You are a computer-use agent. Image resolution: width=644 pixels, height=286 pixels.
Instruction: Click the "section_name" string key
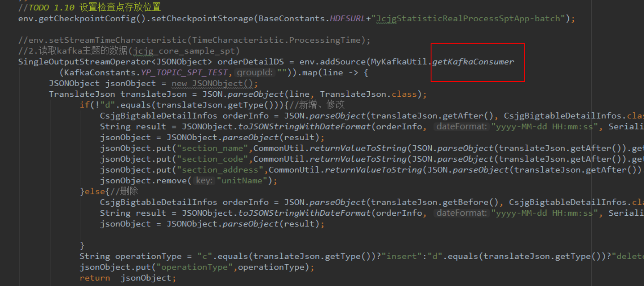(x=212, y=148)
